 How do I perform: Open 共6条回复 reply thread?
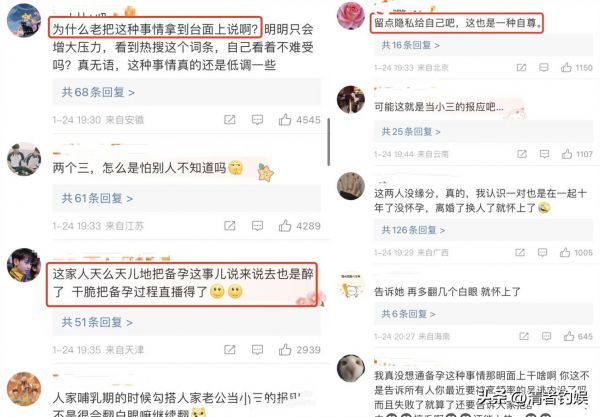tap(408, 314)
